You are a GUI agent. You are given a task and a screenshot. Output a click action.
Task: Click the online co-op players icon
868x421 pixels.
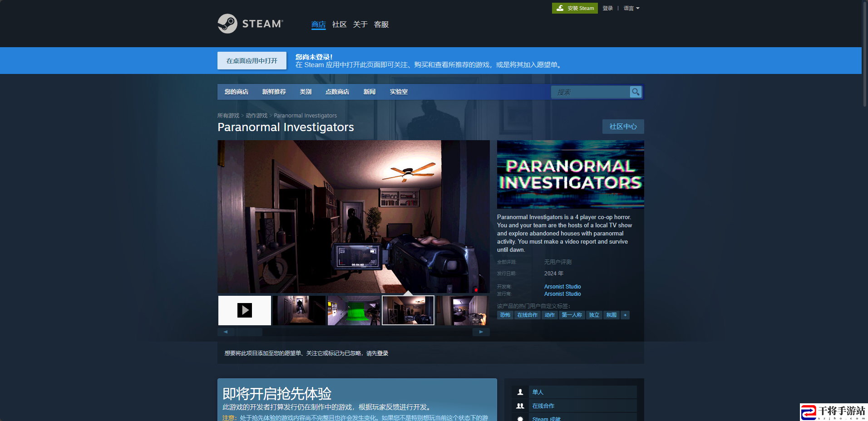(520, 406)
